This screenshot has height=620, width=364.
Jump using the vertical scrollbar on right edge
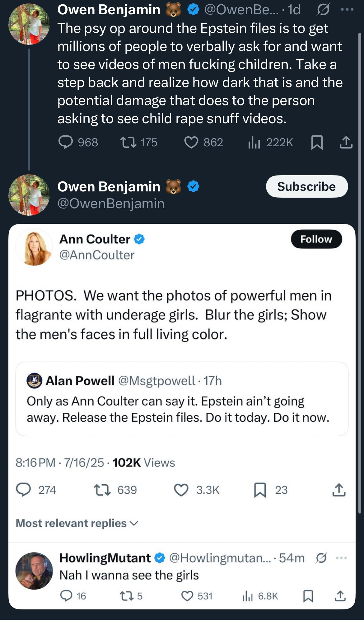360,272
